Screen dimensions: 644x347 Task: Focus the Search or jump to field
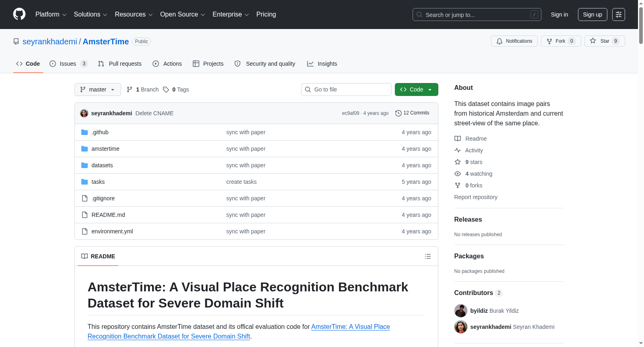pyautogui.click(x=477, y=15)
